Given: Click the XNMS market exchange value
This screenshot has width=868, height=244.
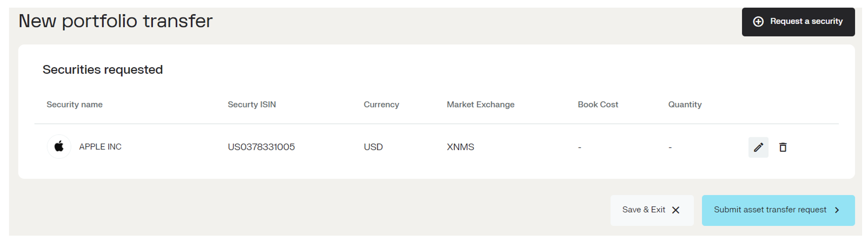Looking at the screenshot, I should click(x=460, y=147).
